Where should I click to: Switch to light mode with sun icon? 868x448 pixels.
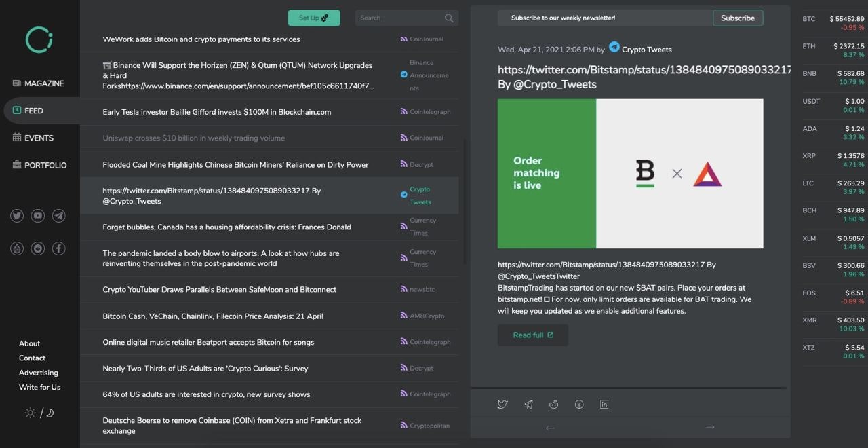click(30, 413)
